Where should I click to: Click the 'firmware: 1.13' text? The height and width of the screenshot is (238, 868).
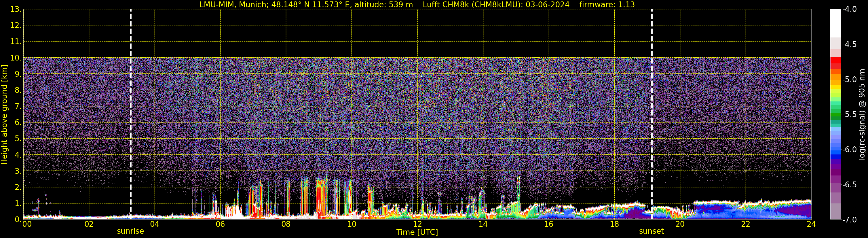pos(607,5)
